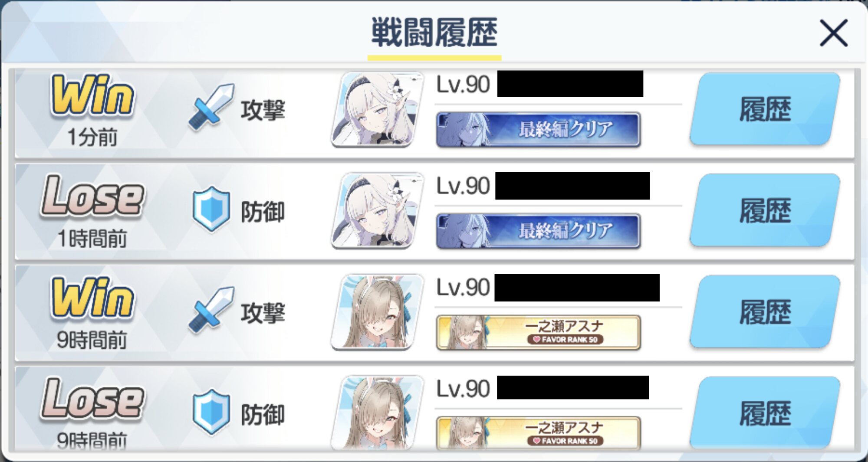
Task: Open 履歴 for the 9時間前 loss
Action: point(765,413)
